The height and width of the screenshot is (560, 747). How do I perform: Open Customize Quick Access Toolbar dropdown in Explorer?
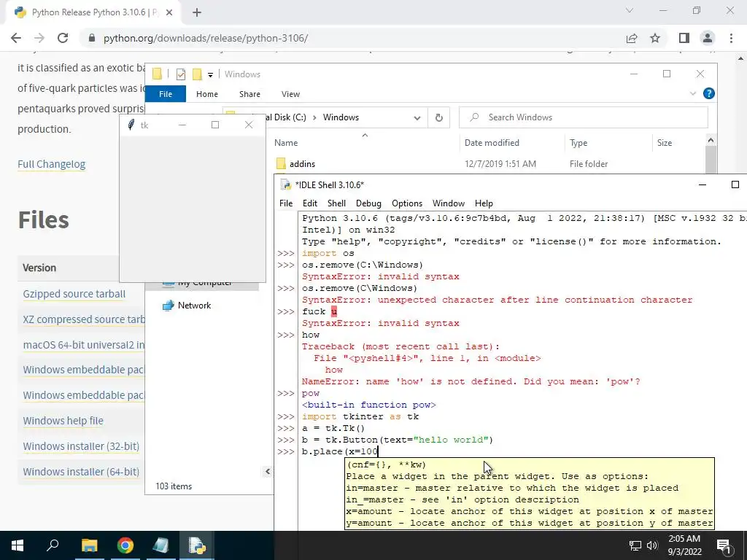210,75
